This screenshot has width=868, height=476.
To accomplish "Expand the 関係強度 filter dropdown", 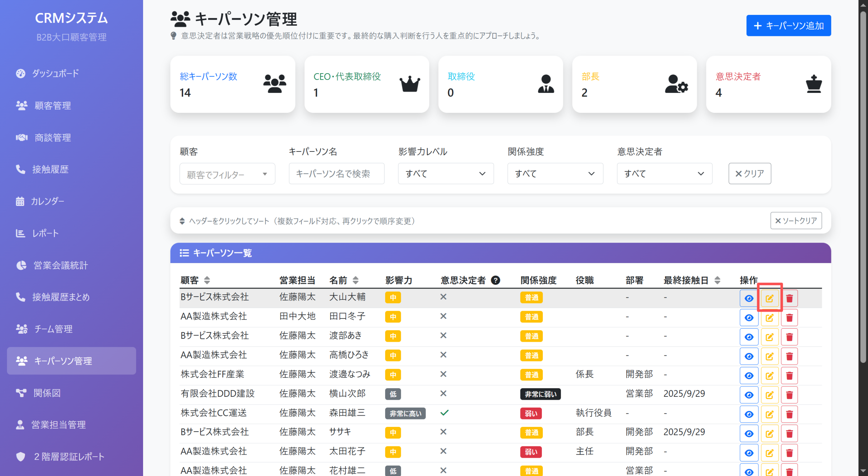I will pos(555,173).
